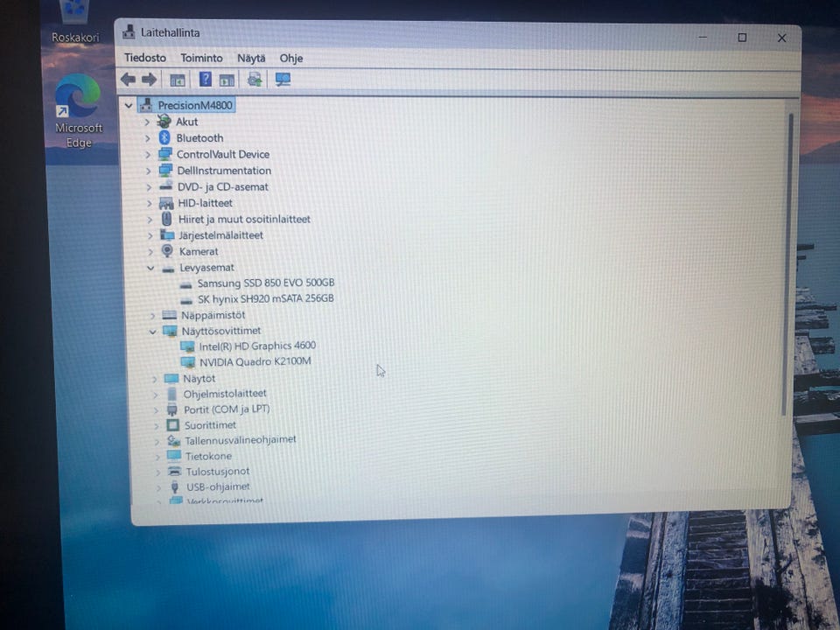Click the scan hardware changes monitor icon
The height and width of the screenshot is (630, 840).
(283, 80)
